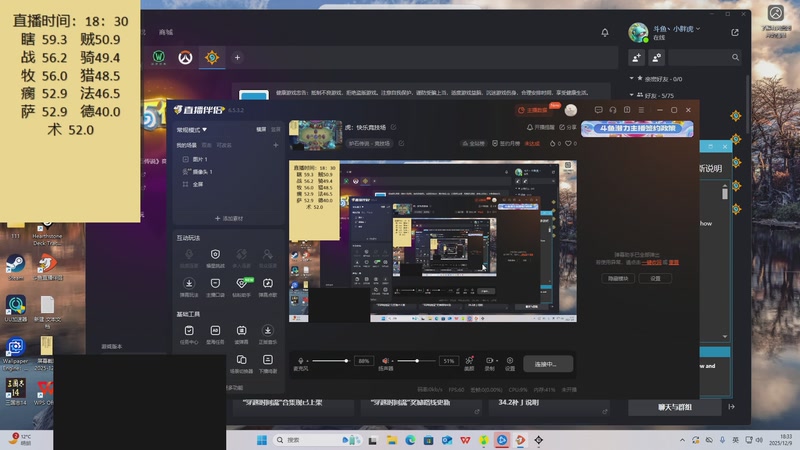The image size is (800, 450).
Task: Switch to the Overwatch game tab
Action: click(x=185, y=57)
